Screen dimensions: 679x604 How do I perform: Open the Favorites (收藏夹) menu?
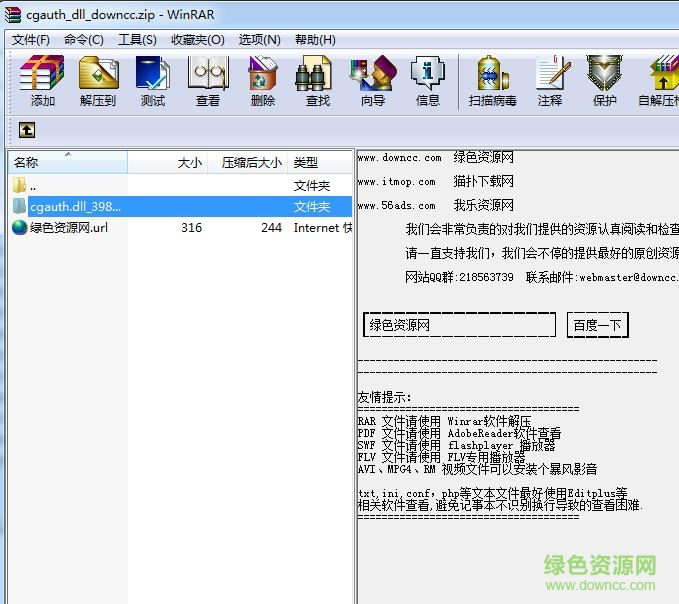[x=197, y=40]
